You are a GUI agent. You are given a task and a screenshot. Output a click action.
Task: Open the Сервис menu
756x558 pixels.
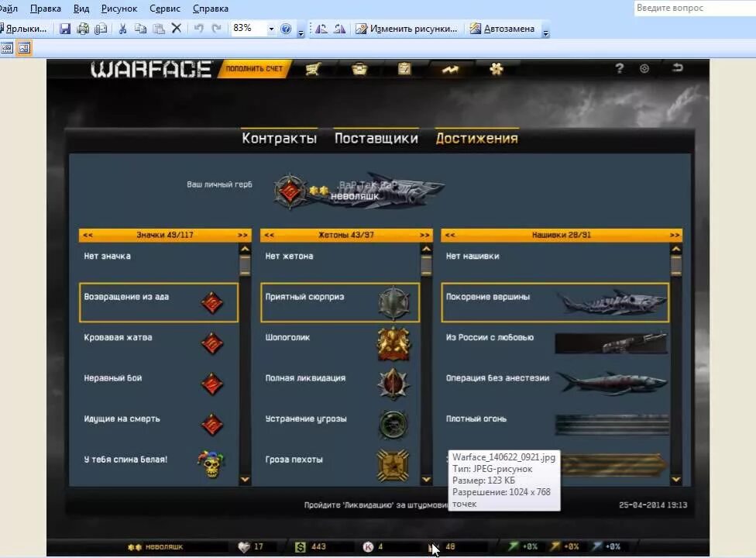coord(165,9)
